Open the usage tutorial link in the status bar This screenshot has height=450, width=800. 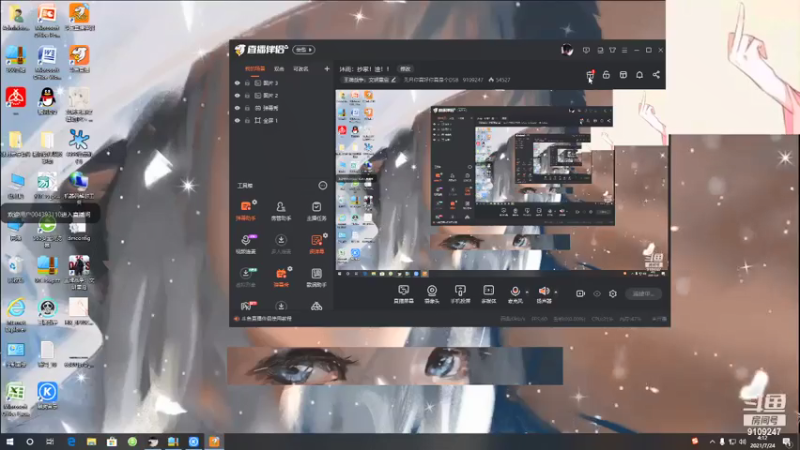point(266,318)
